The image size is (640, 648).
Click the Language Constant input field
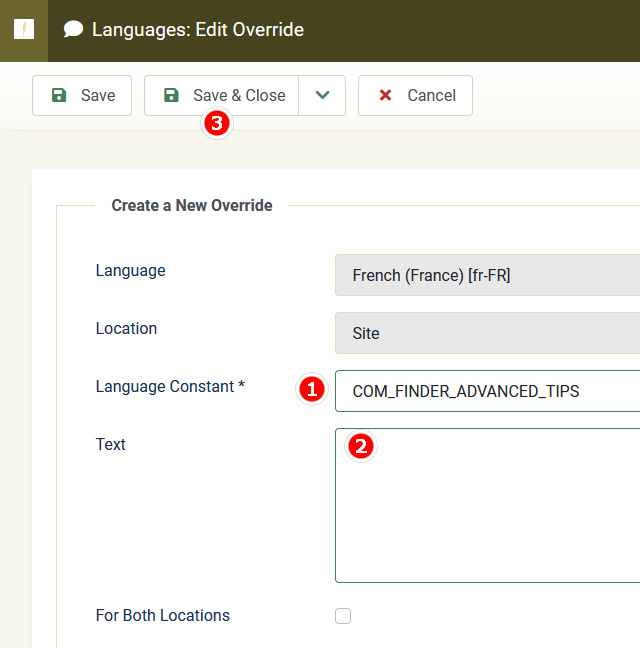point(490,391)
